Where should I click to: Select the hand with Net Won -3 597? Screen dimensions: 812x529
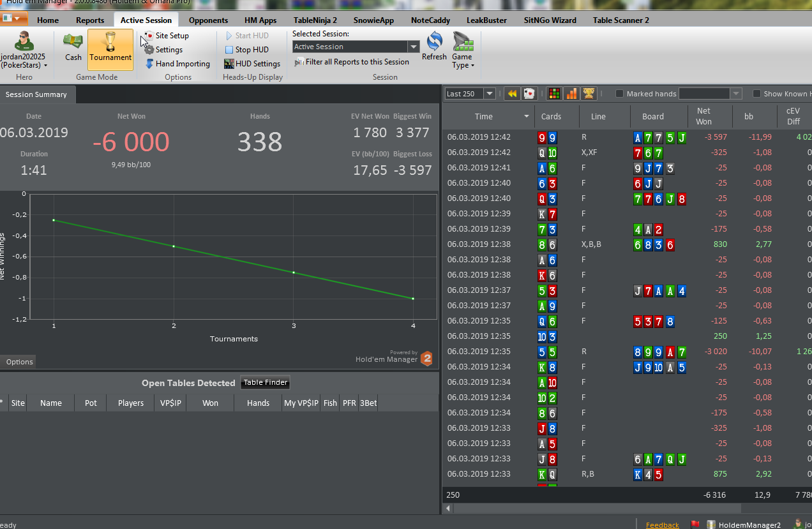627,137
